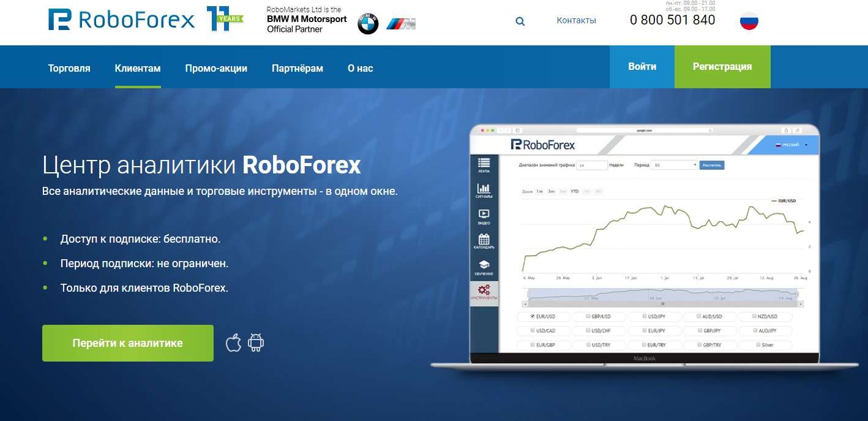Open the Русский language dropdown in the mockup

pos(791,145)
